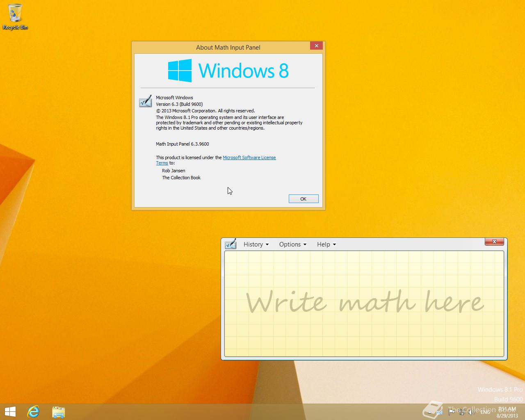Screen dimensions: 525x420
Task: Open the volume speaker tray icon
Action: pyautogui.click(x=471, y=412)
